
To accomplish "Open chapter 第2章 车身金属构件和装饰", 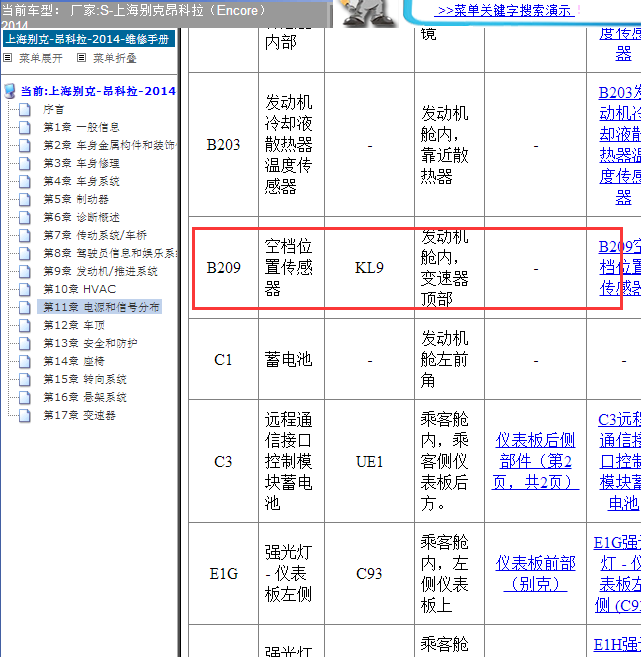I will (x=110, y=145).
